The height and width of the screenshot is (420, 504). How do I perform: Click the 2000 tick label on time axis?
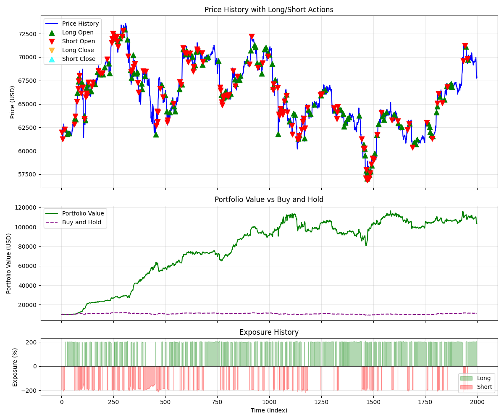pyautogui.click(x=477, y=402)
